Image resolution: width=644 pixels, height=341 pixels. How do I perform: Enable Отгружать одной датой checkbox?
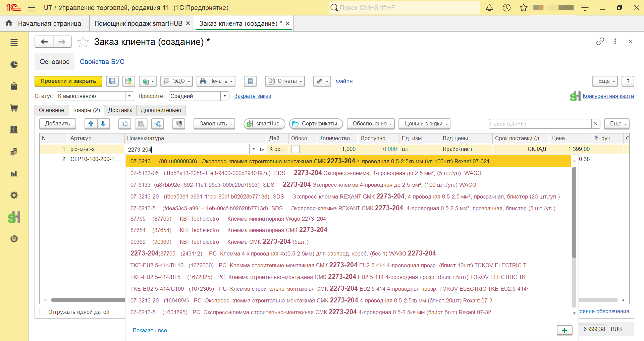[43, 312]
